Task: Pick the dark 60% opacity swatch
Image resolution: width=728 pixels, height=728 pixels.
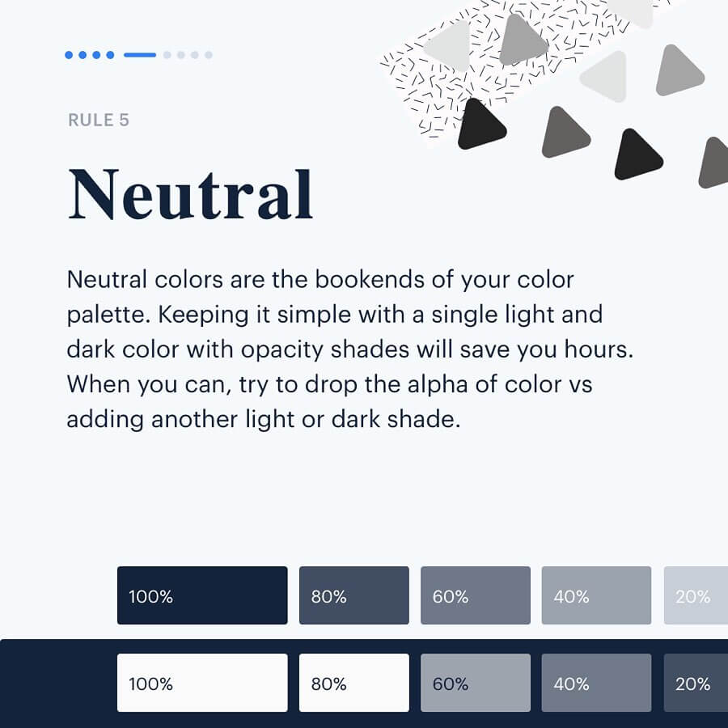Action: click(476, 595)
